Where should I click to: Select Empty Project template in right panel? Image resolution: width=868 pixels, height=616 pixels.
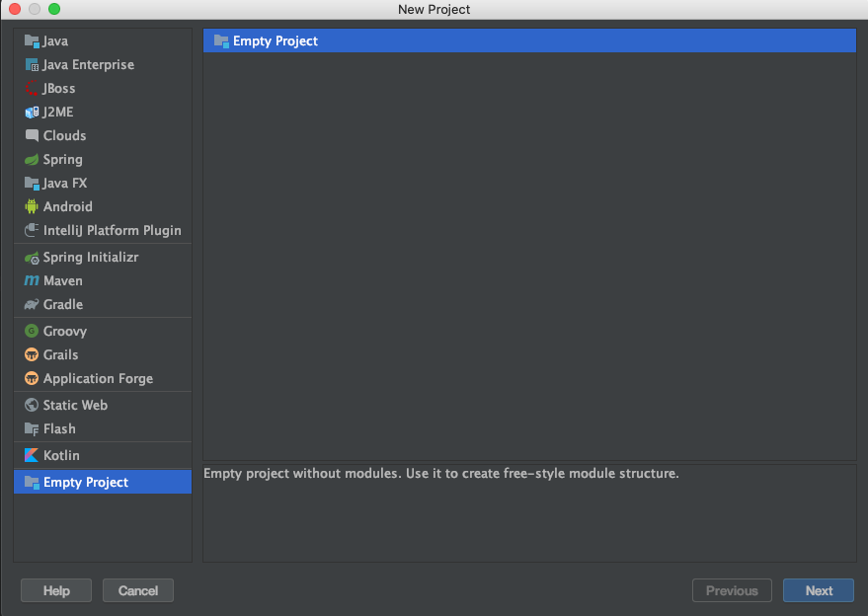[529, 40]
